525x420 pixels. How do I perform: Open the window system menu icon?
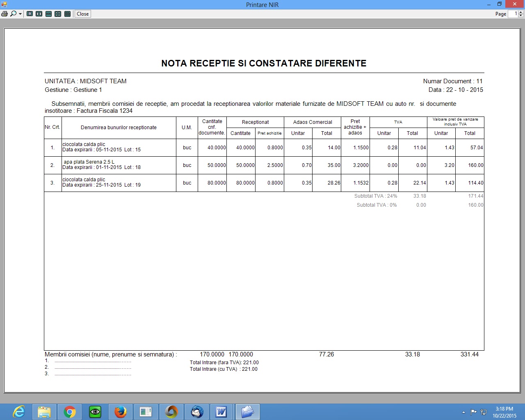coord(4,5)
